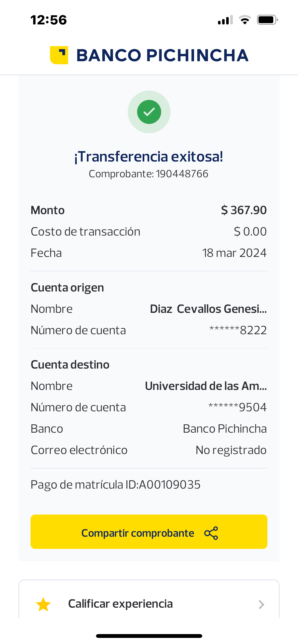Tap the yellow Banco Pichincha logo icon
This screenshot has width=298, height=644.
point(59,55)
